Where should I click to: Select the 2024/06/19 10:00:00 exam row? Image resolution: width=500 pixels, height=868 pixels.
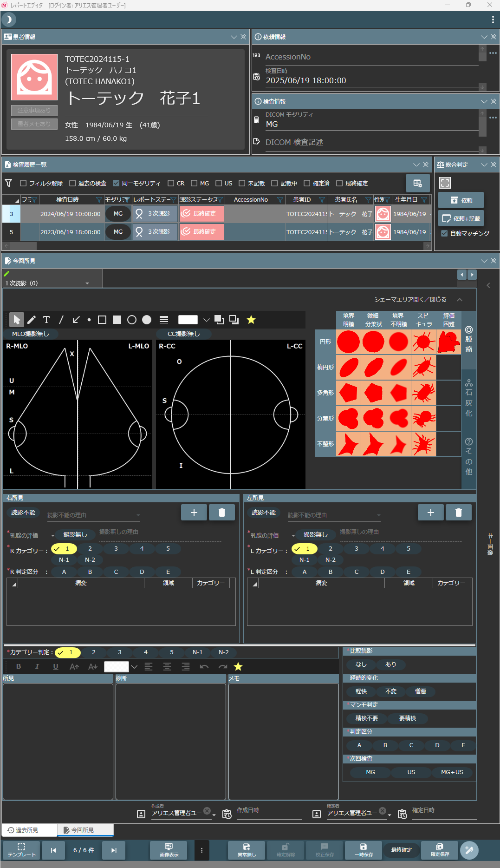(216, 214)
